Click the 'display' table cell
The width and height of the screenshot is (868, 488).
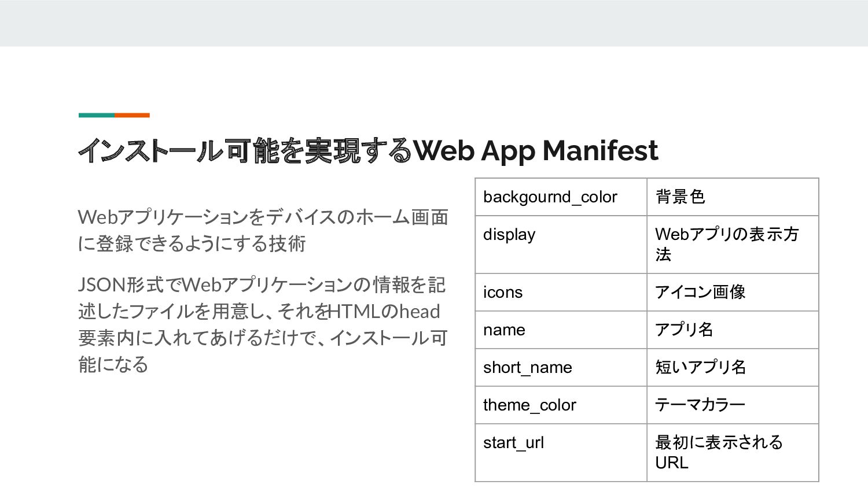[561, 245]
